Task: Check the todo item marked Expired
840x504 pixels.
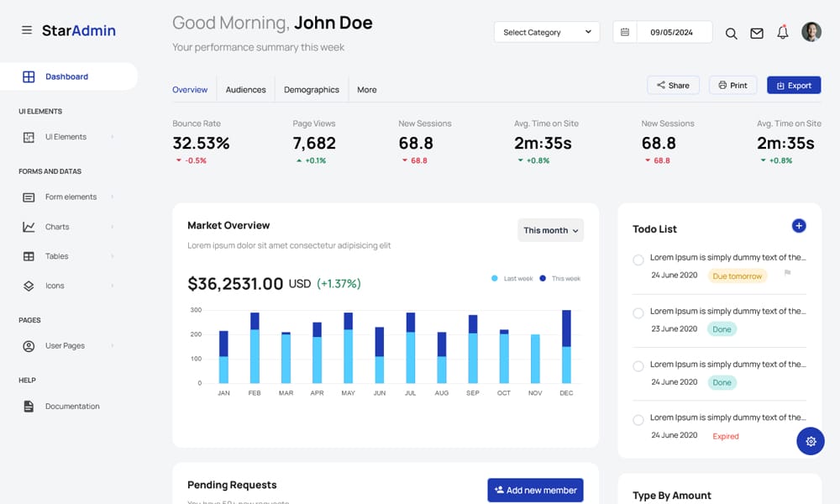Action: click(638, 419)
